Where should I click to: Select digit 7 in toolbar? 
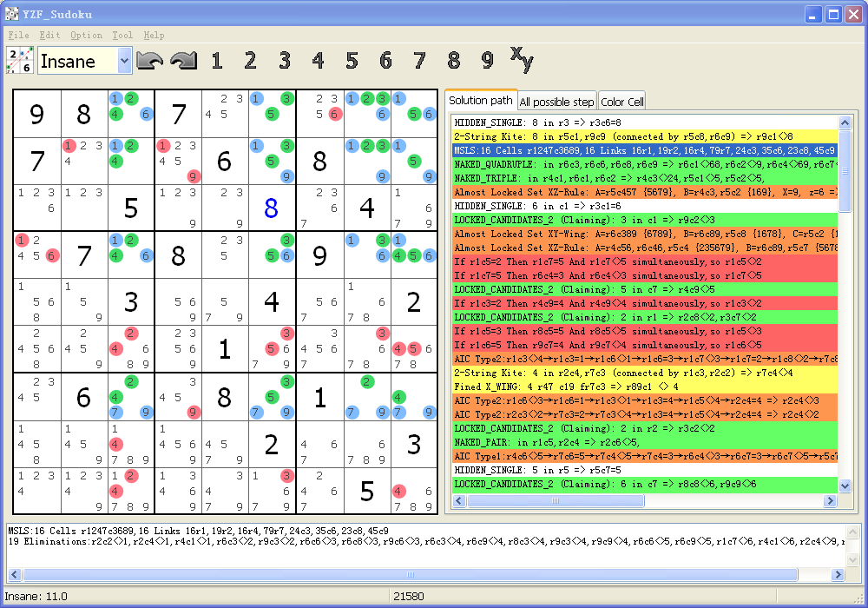pyautogui.click(x=419, y=61)
